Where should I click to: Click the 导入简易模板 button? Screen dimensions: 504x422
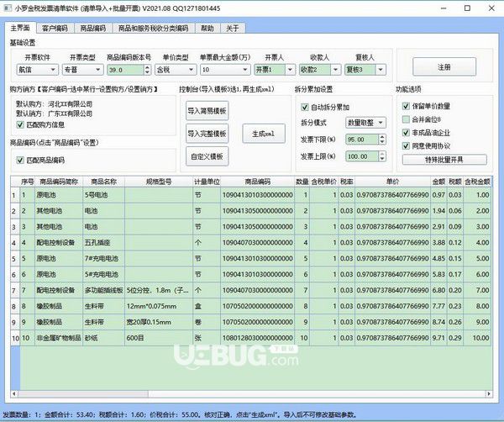pyautogui.click(x=207, y=111)
